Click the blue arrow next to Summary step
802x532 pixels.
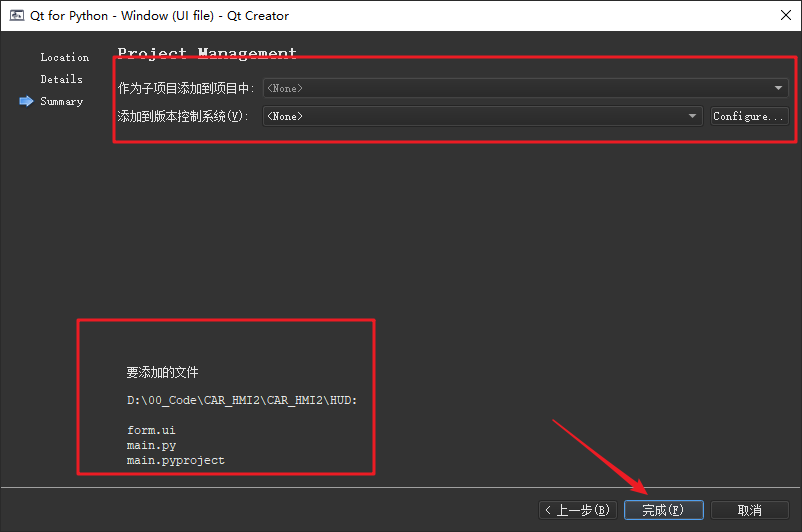click(26, 101)
